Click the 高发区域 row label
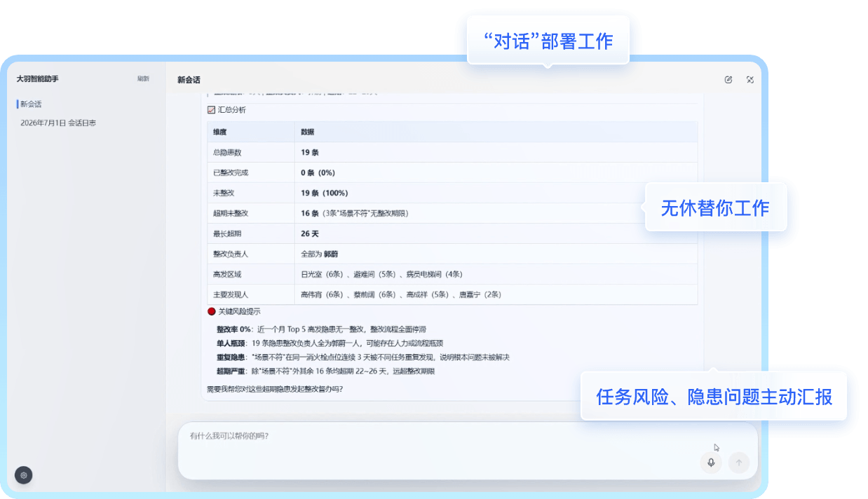The height and width of the screenshot is (499, 868). pyautogui.click(x=227, y=274)
